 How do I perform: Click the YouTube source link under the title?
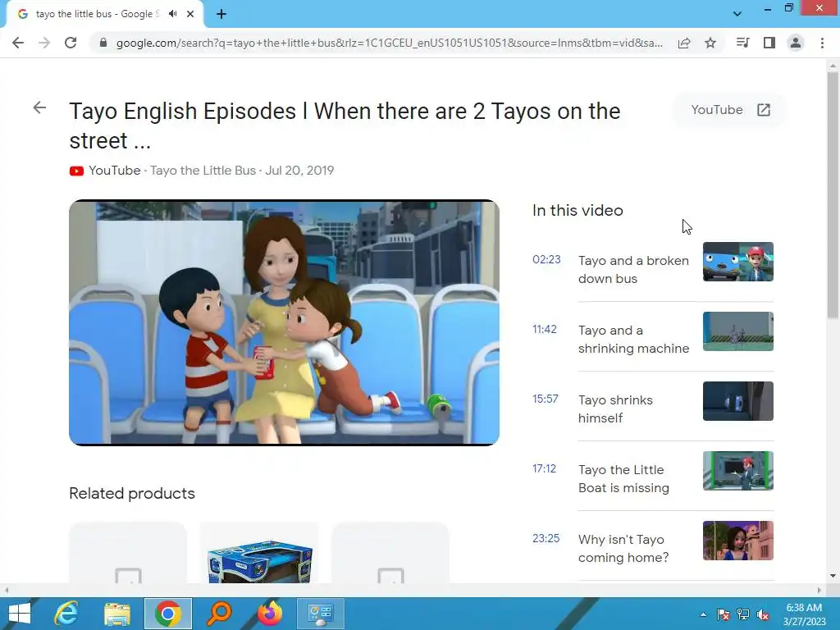[115, 171]
